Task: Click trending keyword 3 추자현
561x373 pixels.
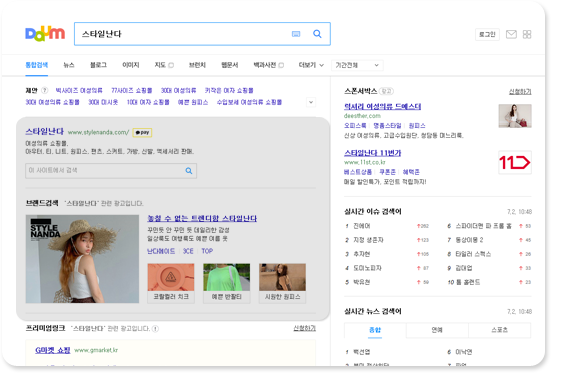Action: (362, 254)
